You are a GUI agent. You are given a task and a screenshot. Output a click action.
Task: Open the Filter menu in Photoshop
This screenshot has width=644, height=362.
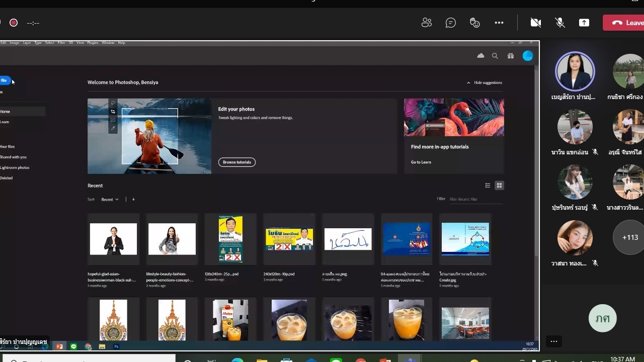pyautogui.click(x=61, y=43)
